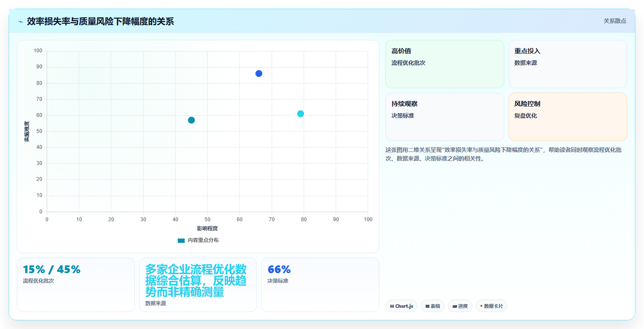644x329 pixels.
Task: Click the x-axis tick label 50
Action: [x=207, y=219]
